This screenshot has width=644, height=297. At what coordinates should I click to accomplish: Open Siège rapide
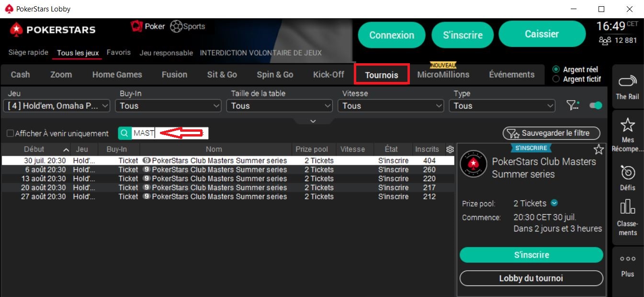(x=28, y=53)
